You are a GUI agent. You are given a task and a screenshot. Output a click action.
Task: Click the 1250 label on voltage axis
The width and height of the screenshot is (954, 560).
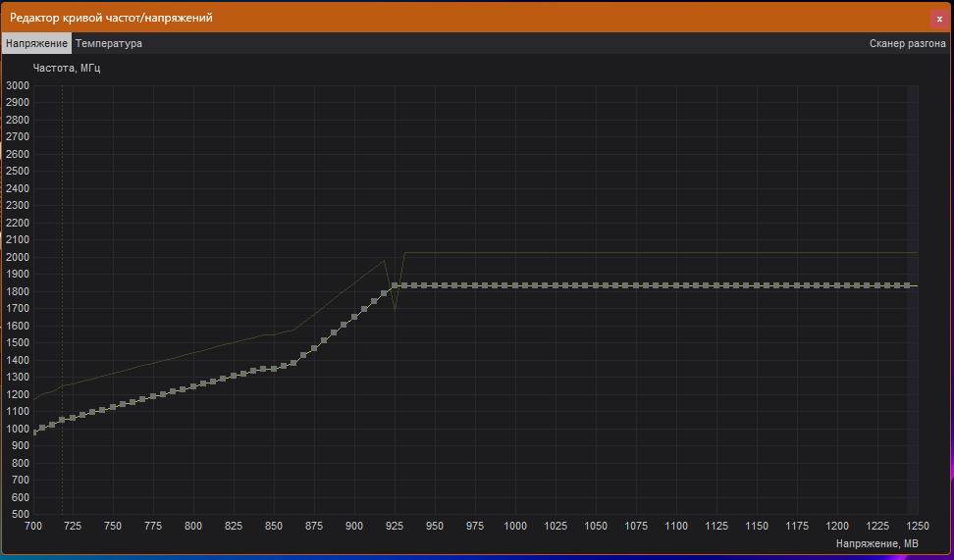coord(918,526)
